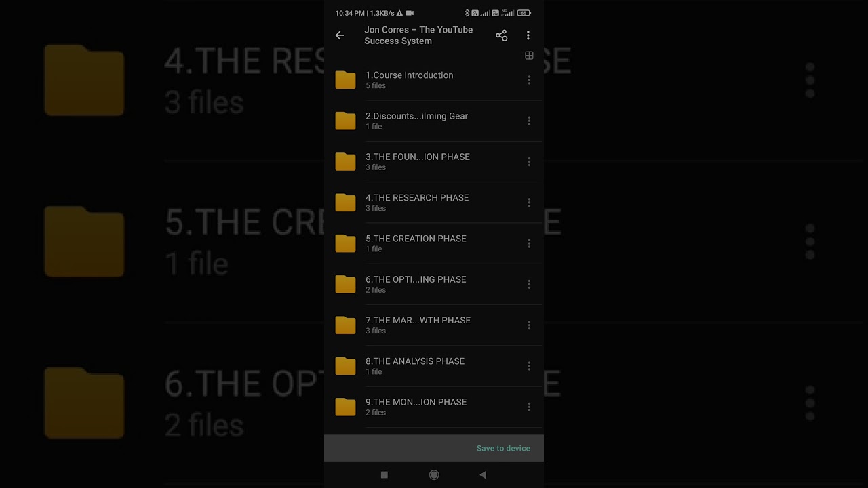Open the 1.Course Introduction folder icon
Viewport: 868px width, 488px height.
pyautogui.click(x=345, y=80)
